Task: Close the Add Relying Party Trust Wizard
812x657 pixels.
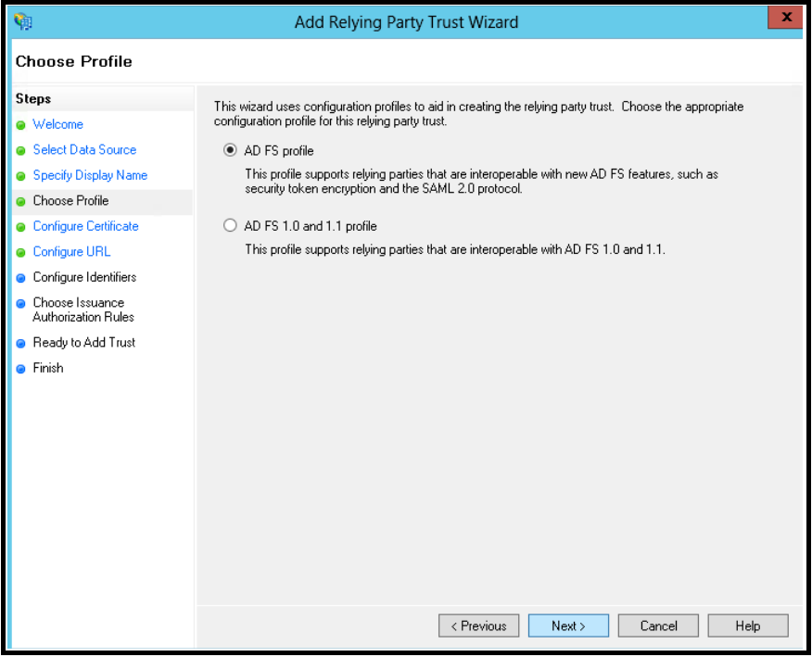Action: 785,17
